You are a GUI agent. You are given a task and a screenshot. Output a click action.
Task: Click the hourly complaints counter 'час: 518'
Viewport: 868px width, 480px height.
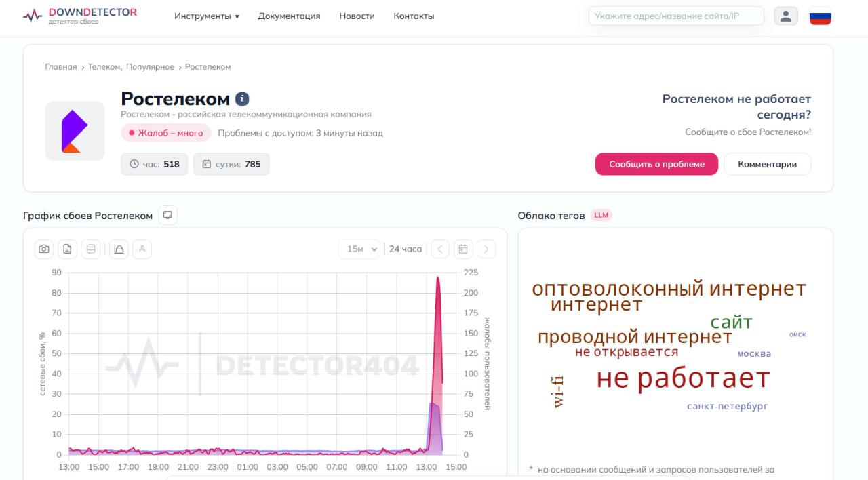coord(155,164)
